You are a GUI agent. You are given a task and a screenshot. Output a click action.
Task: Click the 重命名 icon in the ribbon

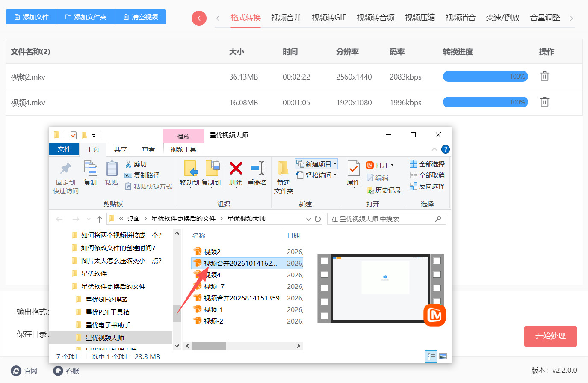click(257, 168)
